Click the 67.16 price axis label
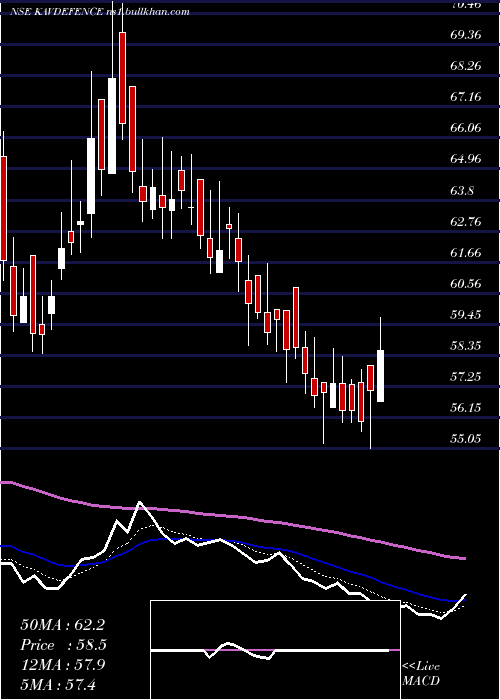The width and height of the screenshot is (500, 700). [466, 96]
